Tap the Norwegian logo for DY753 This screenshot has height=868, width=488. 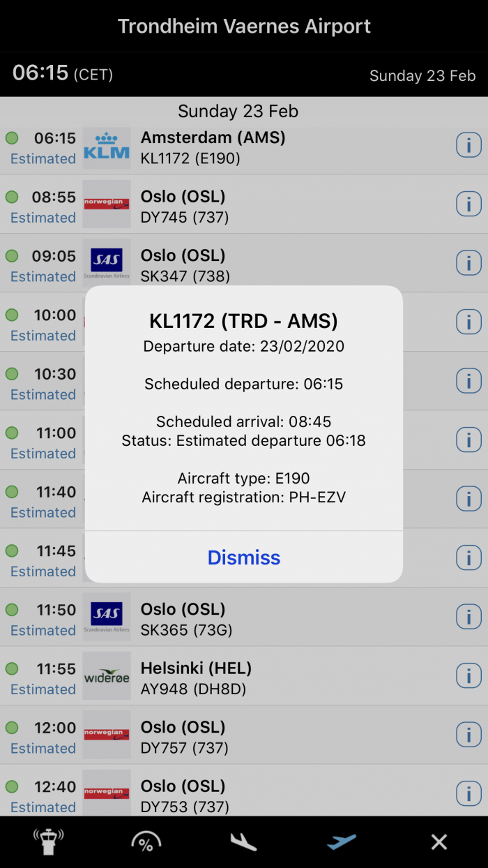pyautogui.click(x=107, y=793)
